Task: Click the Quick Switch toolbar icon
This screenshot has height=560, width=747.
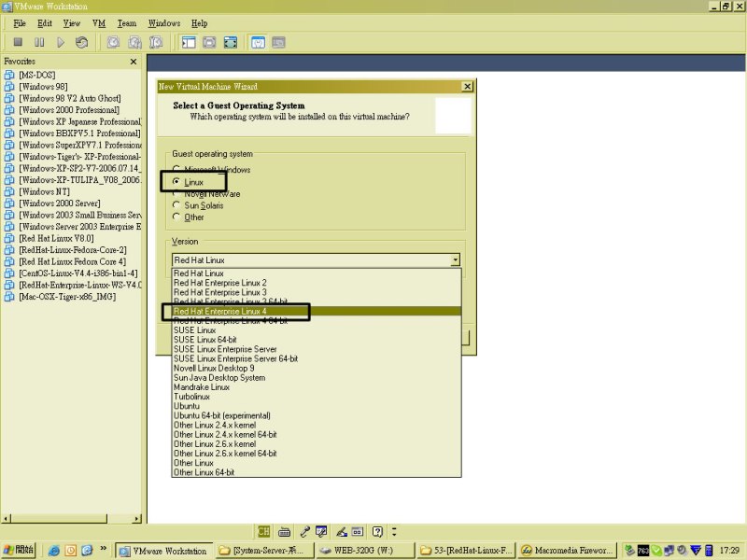Action: [x=231, y=42]
